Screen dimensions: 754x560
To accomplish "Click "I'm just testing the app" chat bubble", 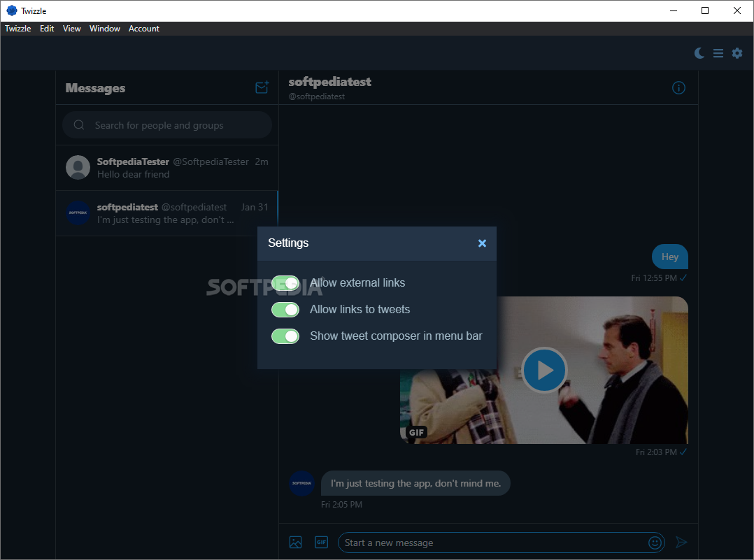I will point(415,483).
